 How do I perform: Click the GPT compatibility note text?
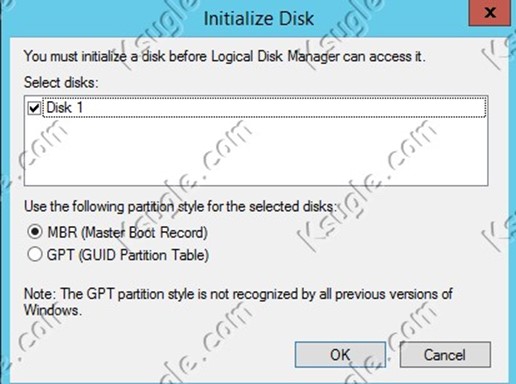pos(238,302)
